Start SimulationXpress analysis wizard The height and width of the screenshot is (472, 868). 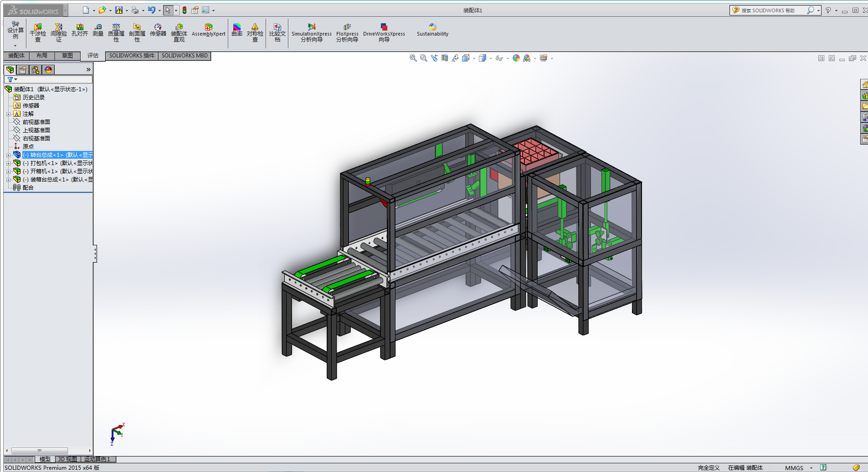(312, 32)
